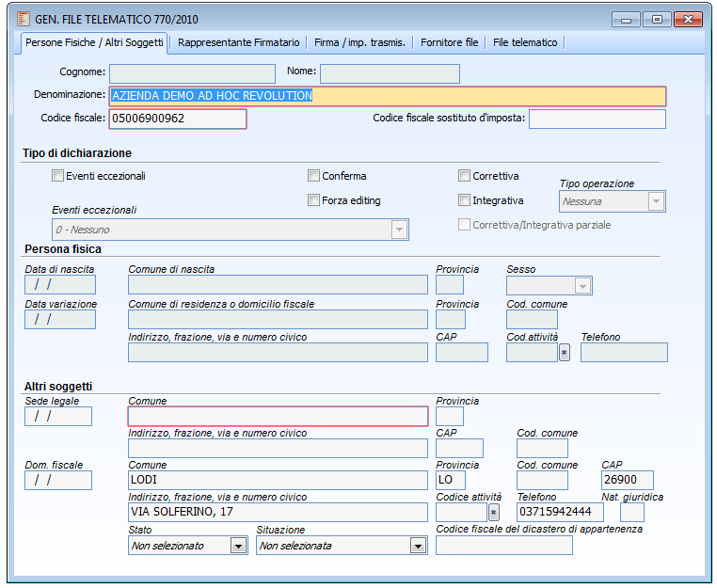Click the Sede legale CAP field
The width and height of the screenshot is (717, 588).
tap(459, 449)
